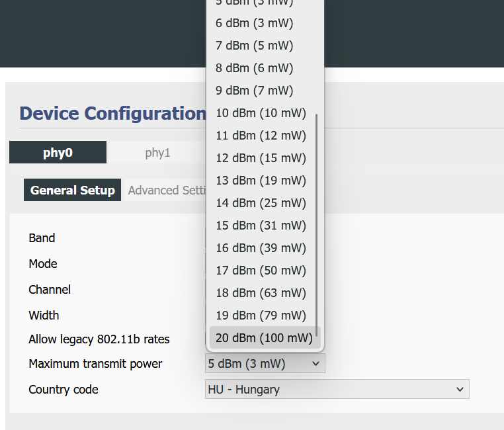Open the phy0 device tab
504x430 pixels.
tap(58, 153)
